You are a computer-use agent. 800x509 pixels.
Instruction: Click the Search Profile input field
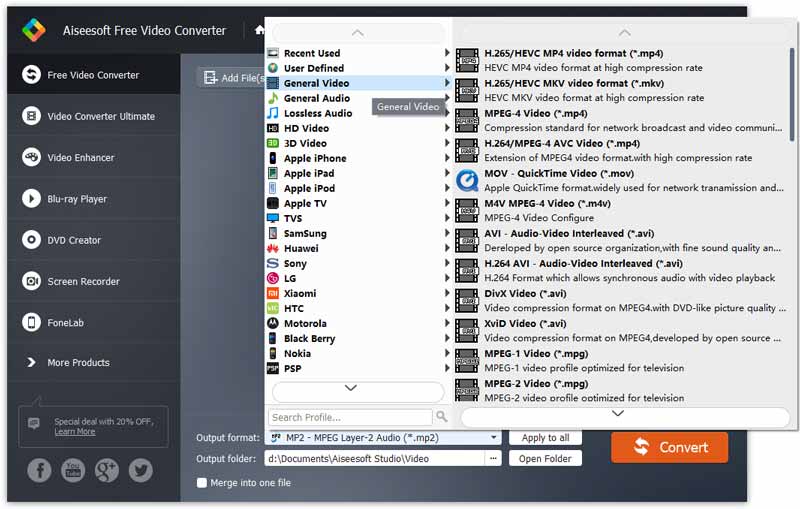[x=351, y=417]
